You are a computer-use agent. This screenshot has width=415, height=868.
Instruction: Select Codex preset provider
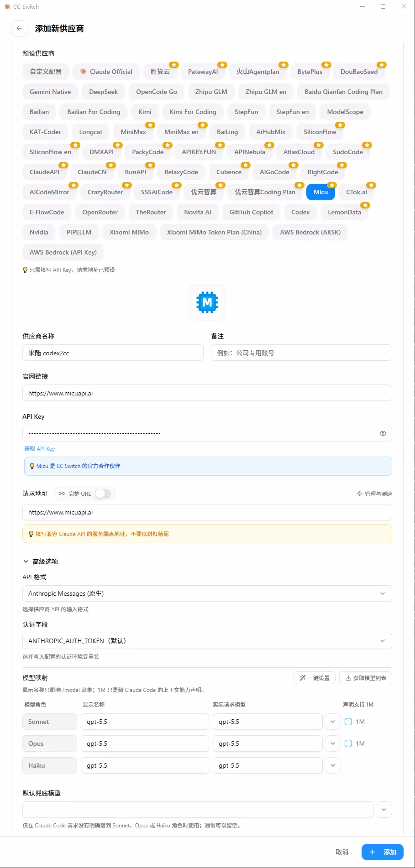(x=300, y=212)
